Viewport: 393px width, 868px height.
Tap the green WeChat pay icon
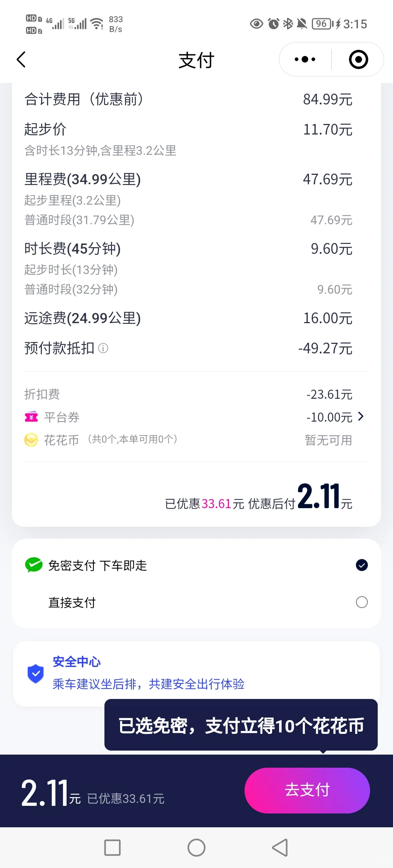coord(34,565)
